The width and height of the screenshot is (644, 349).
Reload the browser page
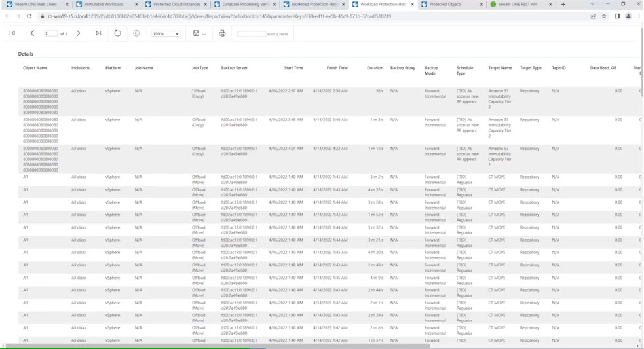(29, 16)
